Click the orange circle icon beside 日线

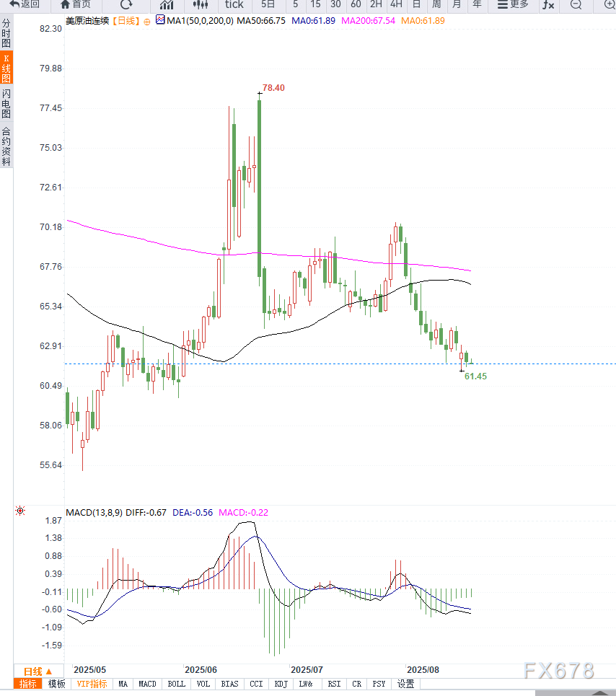tap(147, 22)
